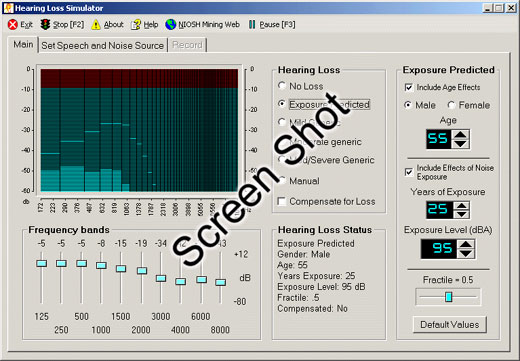Screen dimensions: 520x361
Task: Click the red Exit icon in toolbar
Action: [13, 25]
